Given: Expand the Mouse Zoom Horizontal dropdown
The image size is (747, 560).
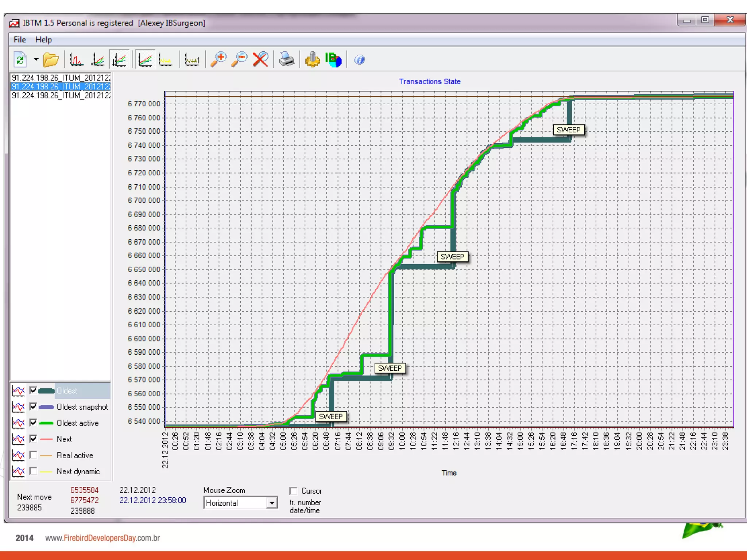Looking at the screenshot, I should 272,503.
